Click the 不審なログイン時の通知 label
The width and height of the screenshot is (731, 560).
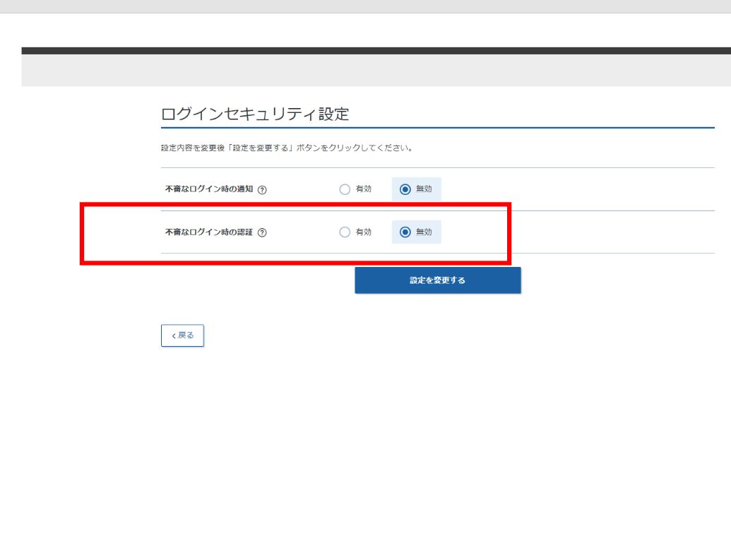tap(209, 189)
